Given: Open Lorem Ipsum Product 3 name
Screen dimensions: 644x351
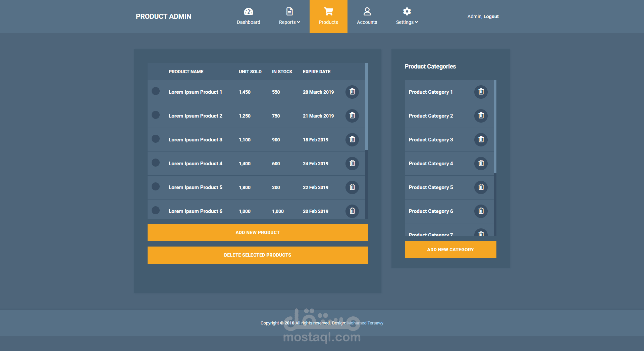Looking at the screenshot, I should pos(195,140).
